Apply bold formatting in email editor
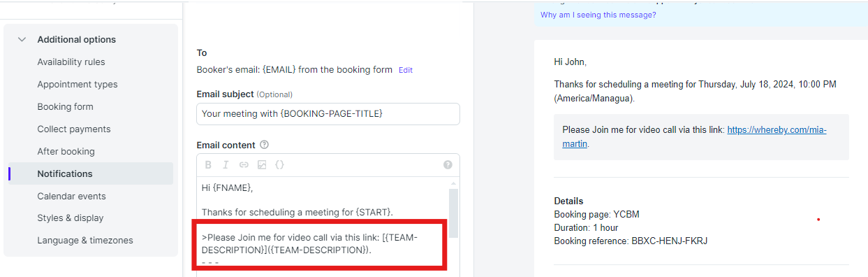 [x=208, y=165]
